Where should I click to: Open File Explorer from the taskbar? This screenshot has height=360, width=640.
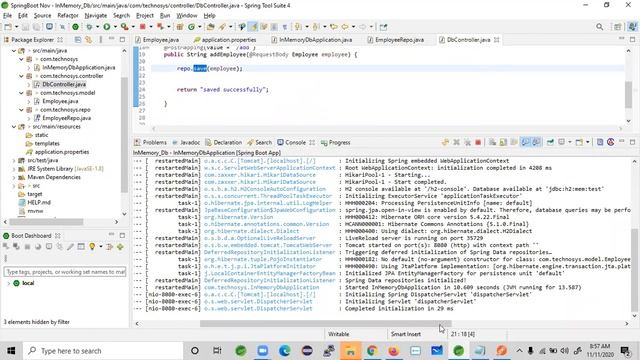pyautogui.click(x=351, y=351)
